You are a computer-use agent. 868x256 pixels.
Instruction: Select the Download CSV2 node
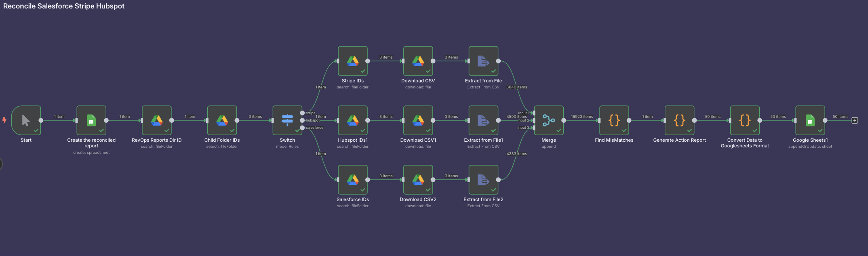pos(418,180)
